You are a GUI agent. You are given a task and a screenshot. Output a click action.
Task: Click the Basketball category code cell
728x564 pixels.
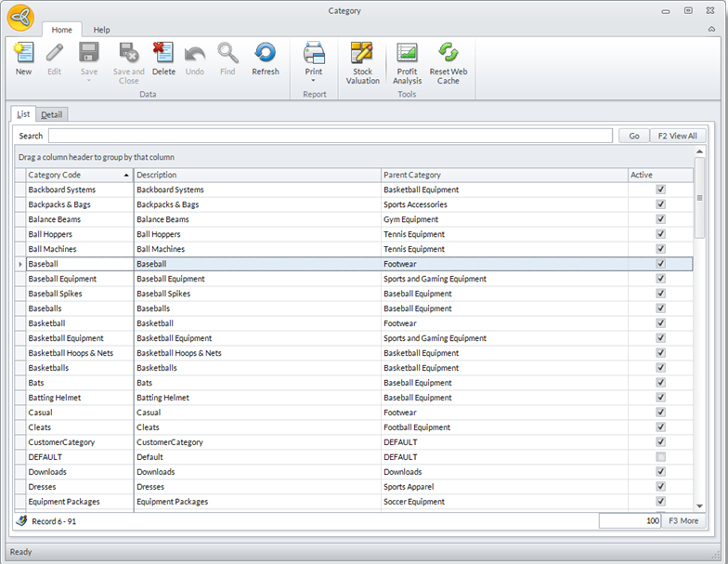[80, 323]
